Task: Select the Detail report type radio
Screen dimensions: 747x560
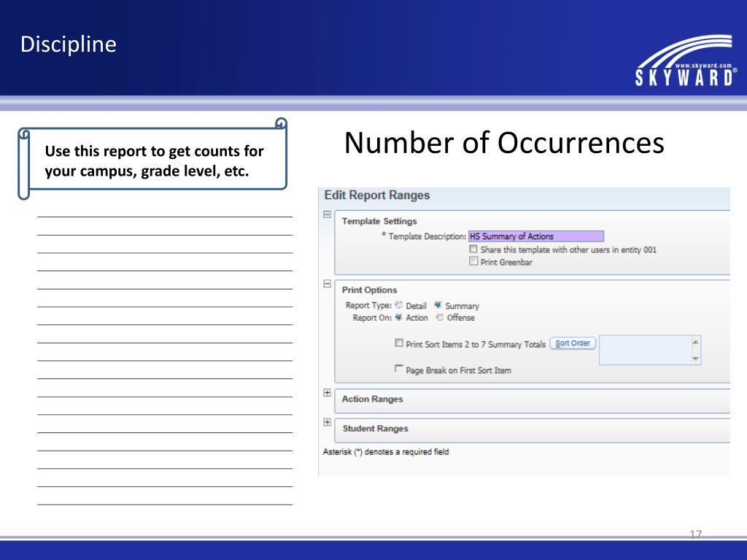Action: coord(399,306)
